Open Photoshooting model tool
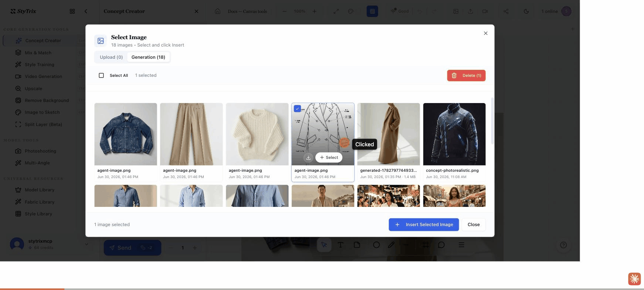Viewport: 644px width, 290px height. point(40,151)
